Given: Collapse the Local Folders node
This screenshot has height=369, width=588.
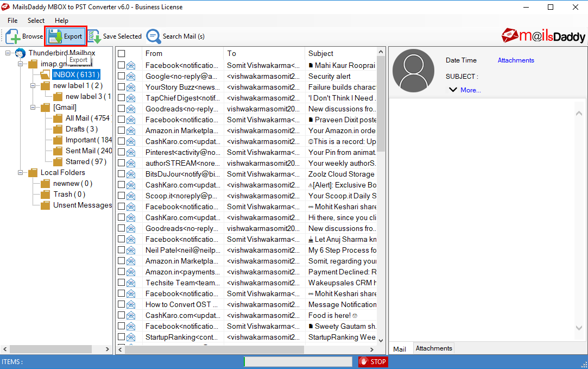Looking at the screenshot, I should [20, 173].
